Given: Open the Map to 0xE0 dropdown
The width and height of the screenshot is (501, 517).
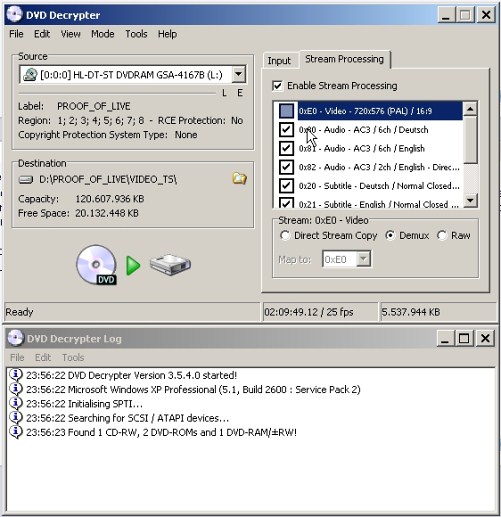Looking at the screenshot, I should (x=363, y=259).
